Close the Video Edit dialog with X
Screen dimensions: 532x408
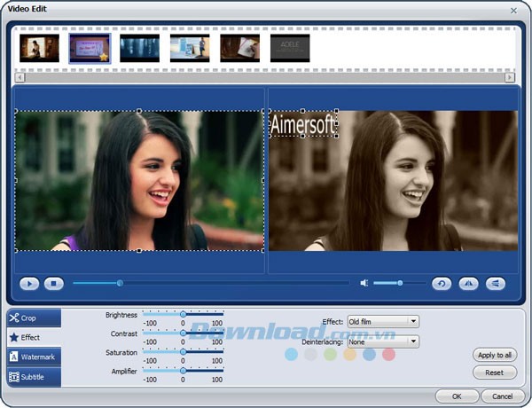pyautogui.click(x=513, y=9)
